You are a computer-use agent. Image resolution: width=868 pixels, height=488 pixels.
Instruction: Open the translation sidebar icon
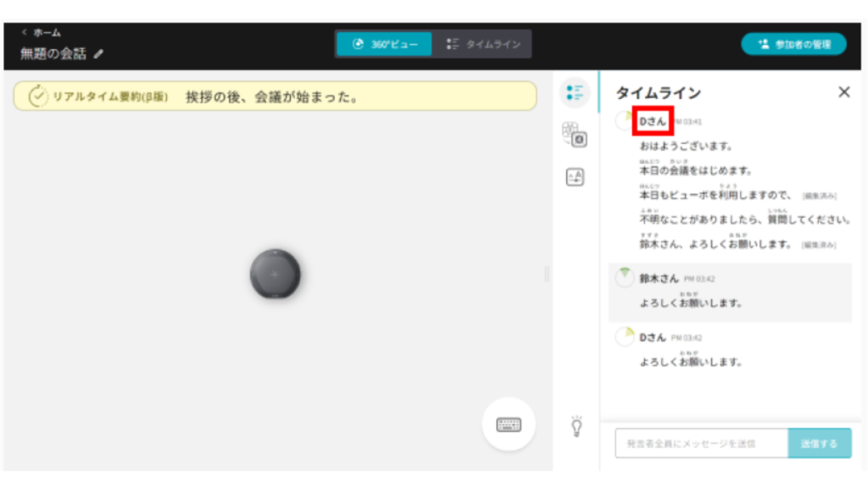tap(575, 177)
